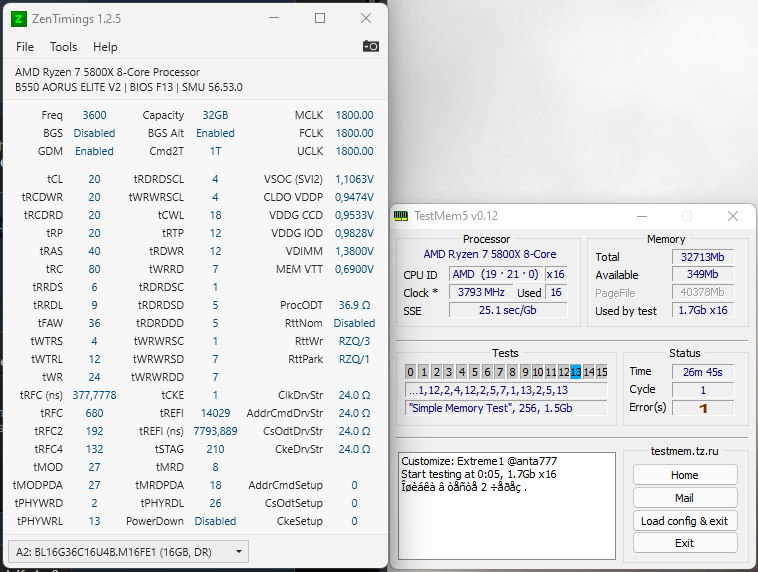Screen dimensions: 758x572
Task: Click the CLDO VDDP value 0,9474V
Action: [x=354, y=197]
